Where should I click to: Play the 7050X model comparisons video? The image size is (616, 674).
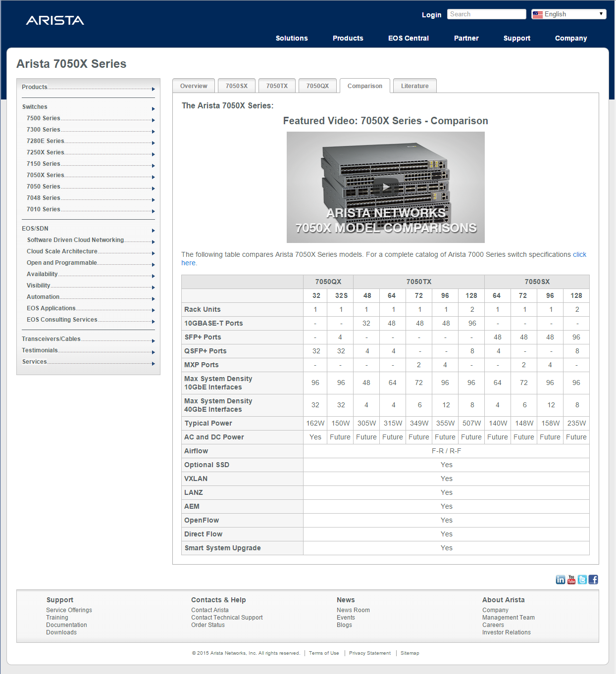click(x=385, y=187)
